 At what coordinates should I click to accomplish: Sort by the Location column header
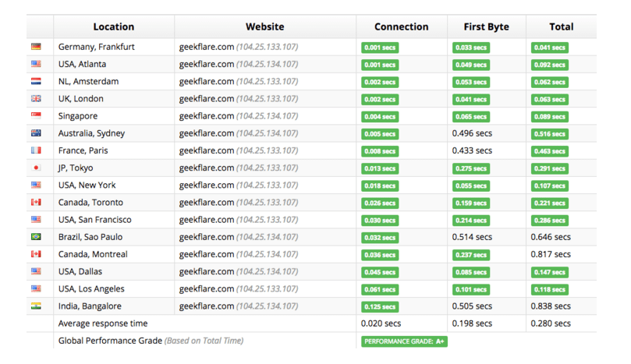click(114, 27)
